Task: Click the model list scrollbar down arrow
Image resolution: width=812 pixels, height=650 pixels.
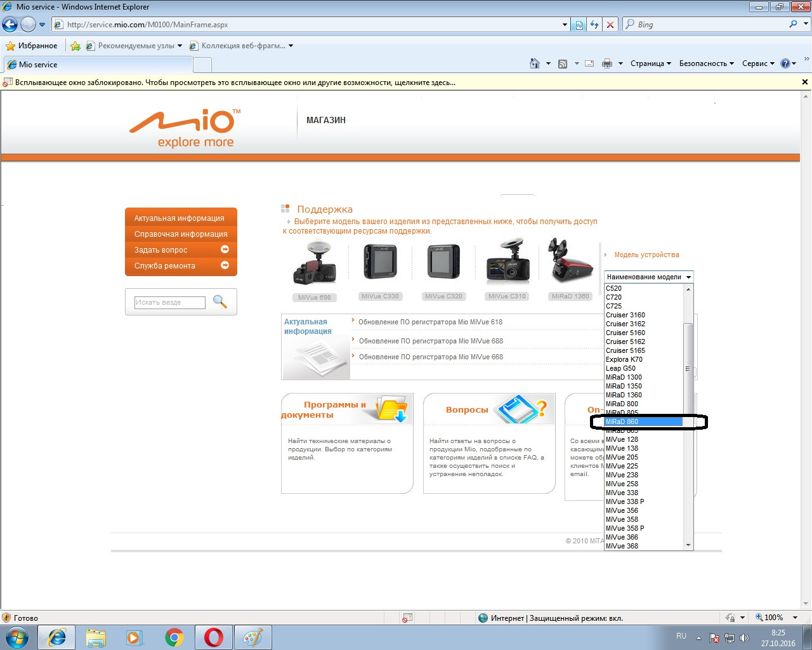Action: [688, 545]
